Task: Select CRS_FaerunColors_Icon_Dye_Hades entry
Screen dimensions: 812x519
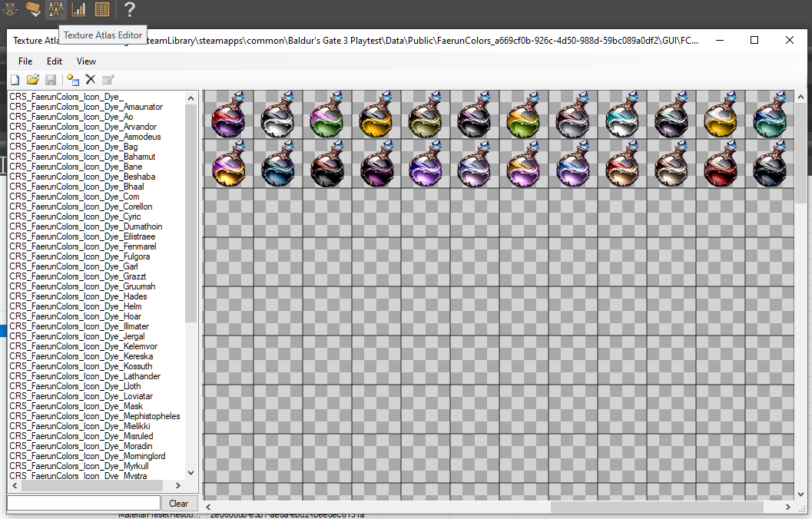Action: 78,296
